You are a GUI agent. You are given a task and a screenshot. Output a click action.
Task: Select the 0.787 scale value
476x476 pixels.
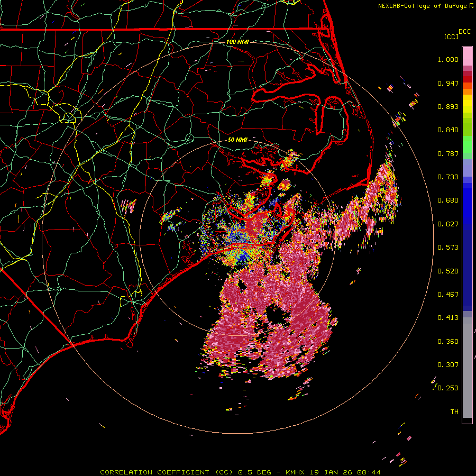coord(448,153)
